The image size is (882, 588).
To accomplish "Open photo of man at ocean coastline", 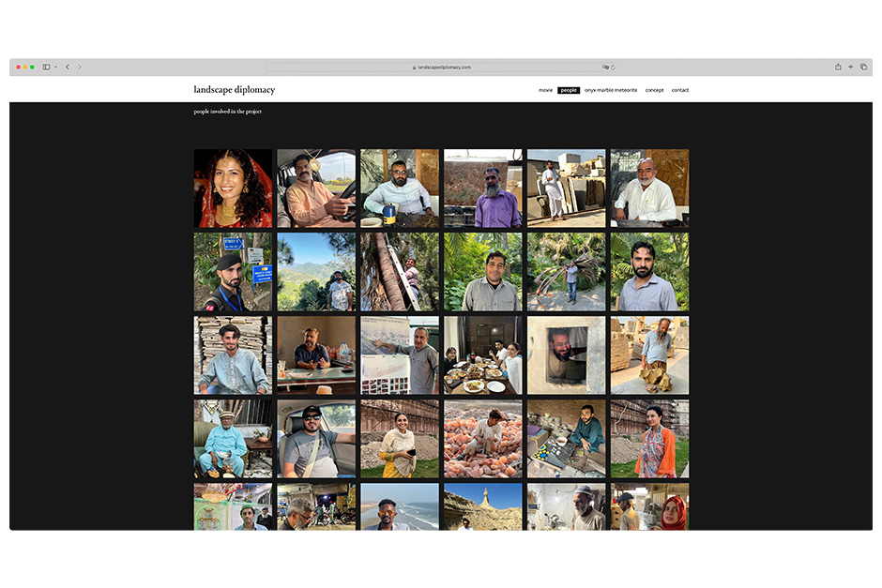I will pyautogui.click(x=400, y=506).
